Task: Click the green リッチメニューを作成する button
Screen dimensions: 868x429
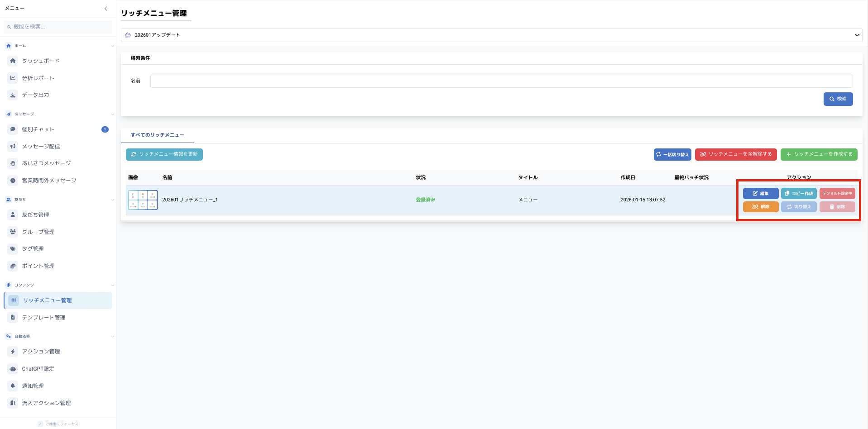Action: coord(819,154)
